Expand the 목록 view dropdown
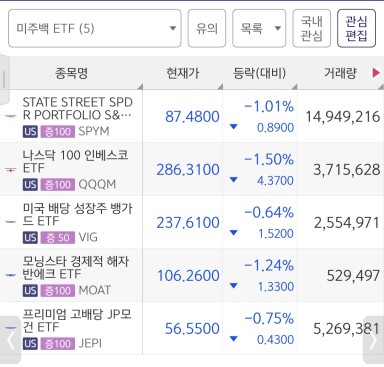 pyautogui.click(x=259, y=28)
